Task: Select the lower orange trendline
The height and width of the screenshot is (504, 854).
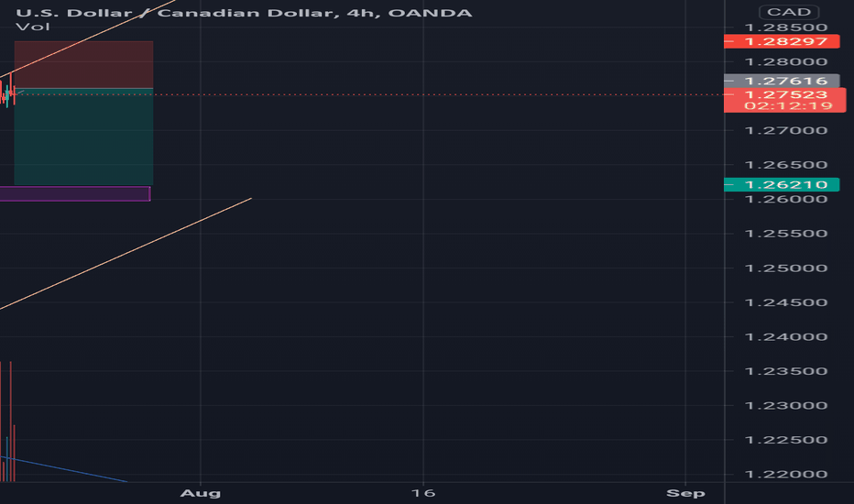Action: [126, 254]
